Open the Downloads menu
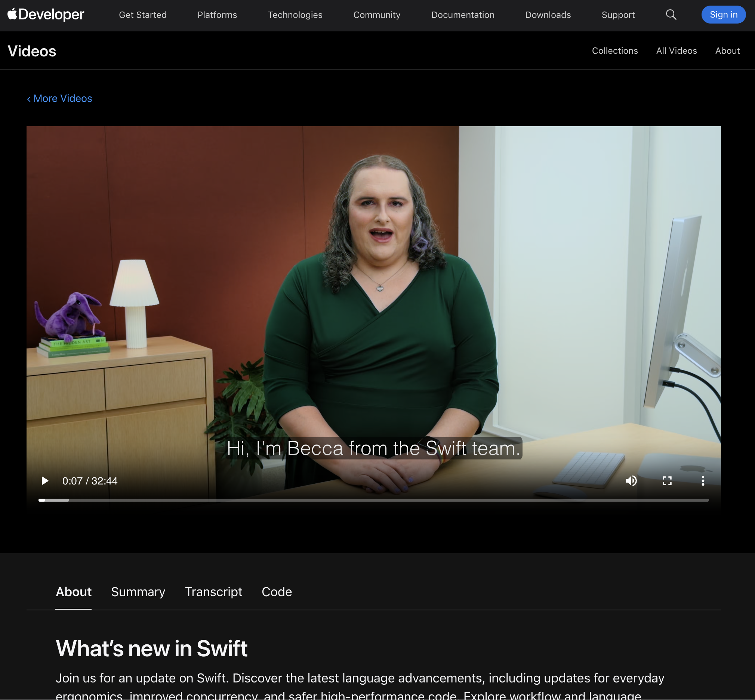Image resolution: width=755 pixels, height=700 pixels. pyautogui.click(x=548, y=15)
